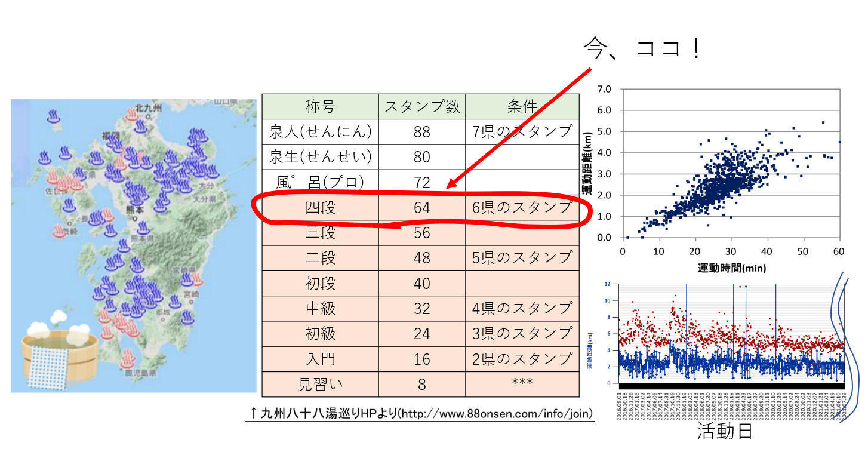Select the 称号 header cell
Screen dimensions: 868x455
point(321,106)
